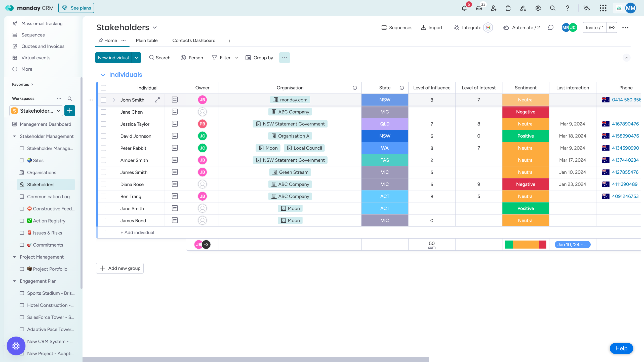Image resolution: width=644 pixels, height=362 pixels.
Task: Open the board discussion chat bubble icon
Action: [x=551, y=28]
